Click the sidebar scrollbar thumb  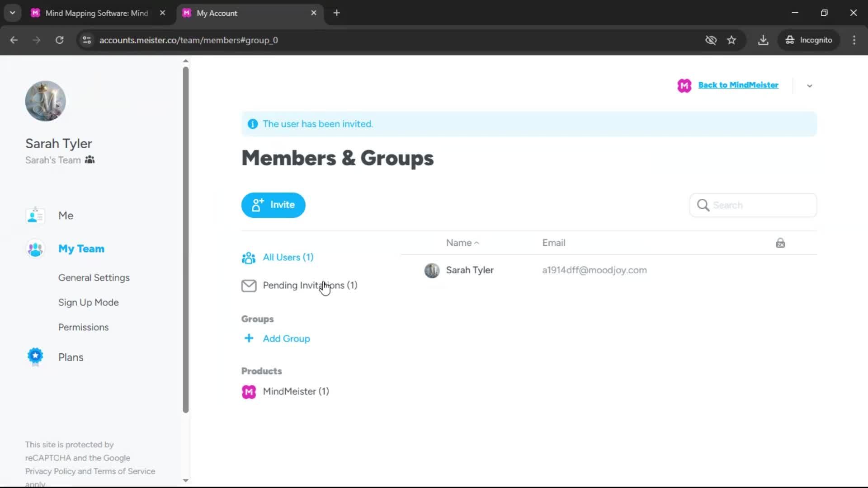185,239
